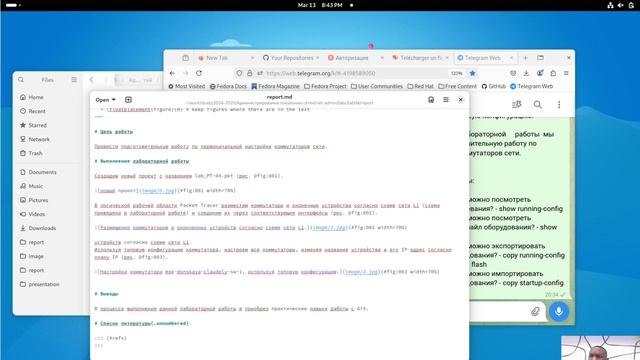Open Firefox extensions puzzle icon

(x=553, y=73)
